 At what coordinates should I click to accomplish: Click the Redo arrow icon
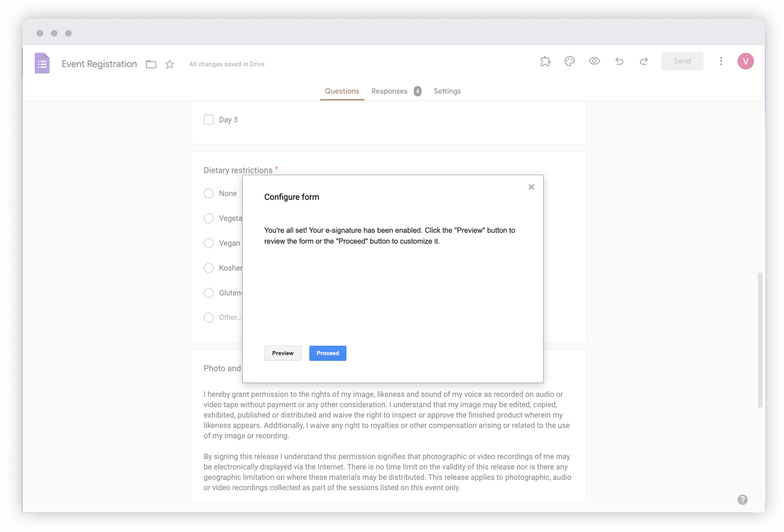[643, 61]
